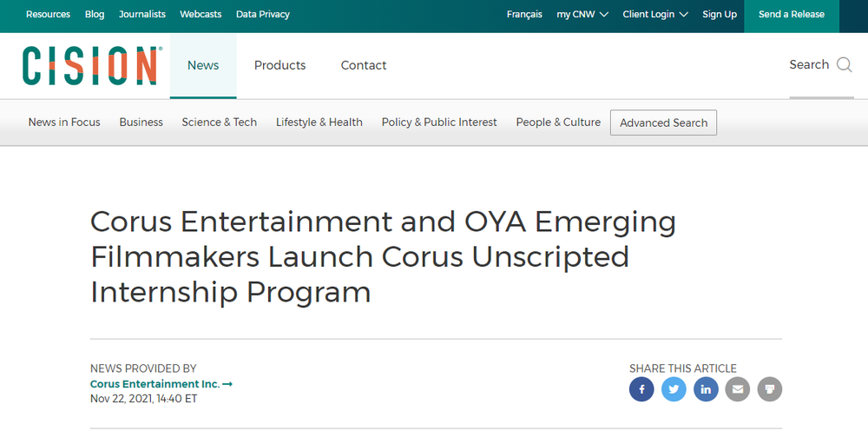
Task: Click the article headline text
Action: [383, 256]
